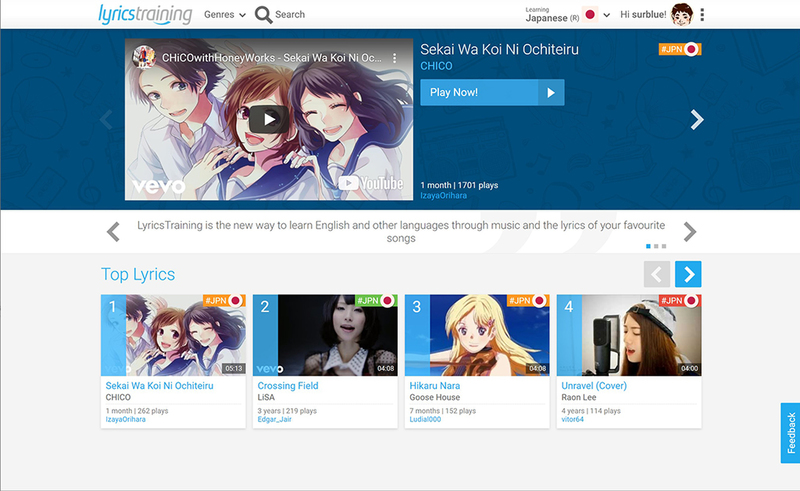Click artist Raon Lee text
The image size is (800, 491).
579,397
